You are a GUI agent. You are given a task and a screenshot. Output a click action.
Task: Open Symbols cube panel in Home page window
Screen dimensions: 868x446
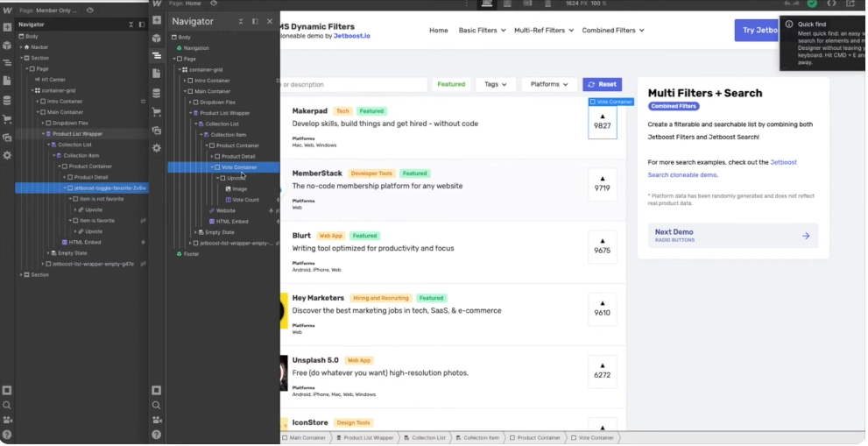click(157, 38)
